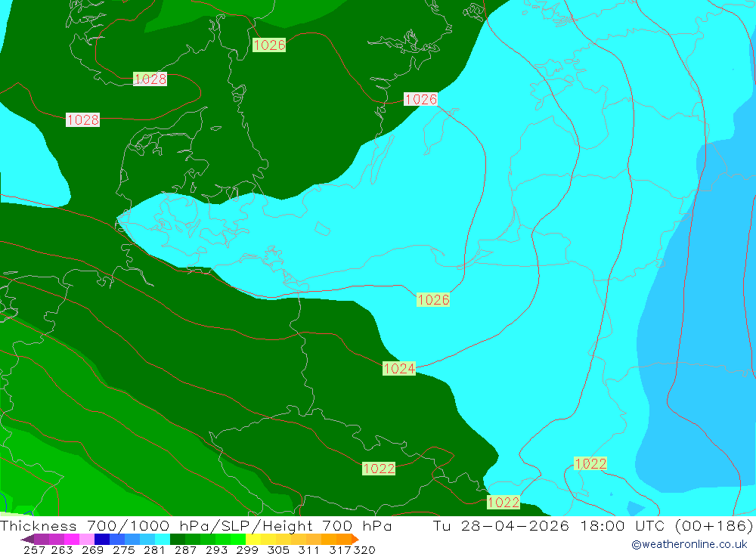
Task: Select the cyan legend swatch
Action: (x=162, y=539)
